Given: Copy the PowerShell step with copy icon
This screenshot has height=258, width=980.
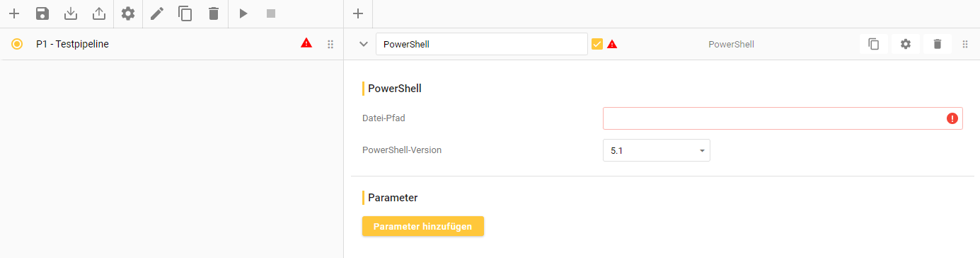Looking at the screenshot, I should point(874,44).
